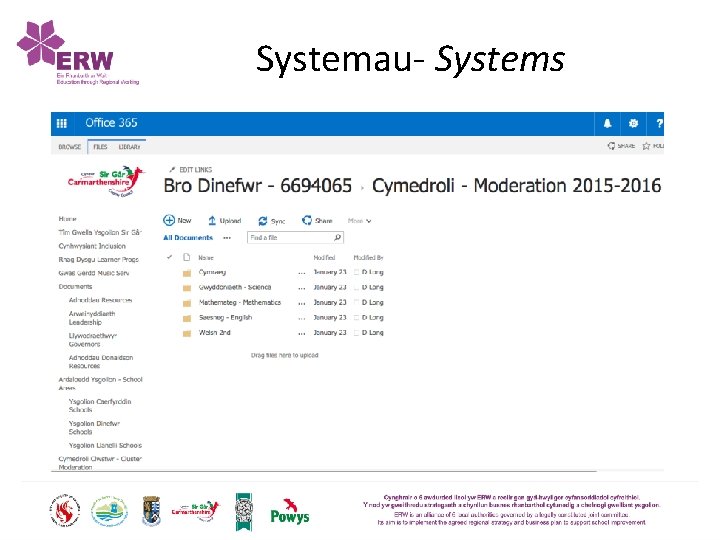
Task: Click the Welsh 2nd folder icon
Action: click(x=187, y=333)
